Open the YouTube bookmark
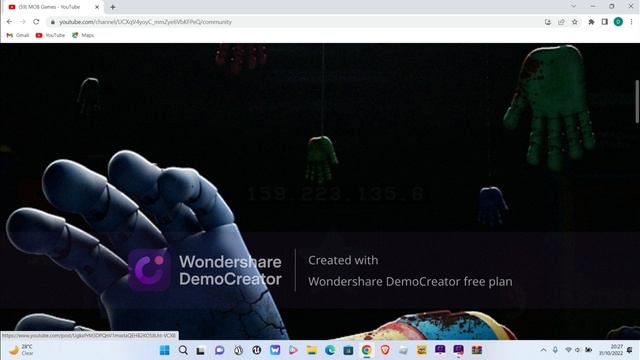Screen dimensions: 640x360 point(50,35)
